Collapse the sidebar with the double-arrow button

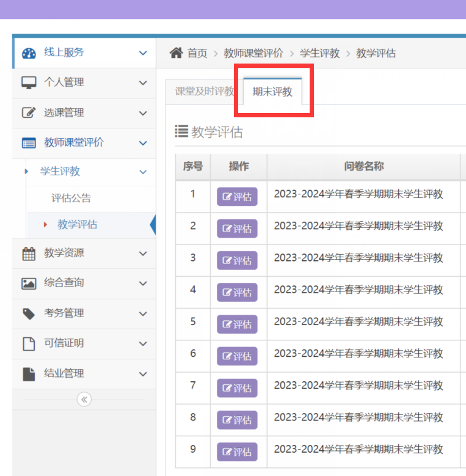click(x=84, y=400)
